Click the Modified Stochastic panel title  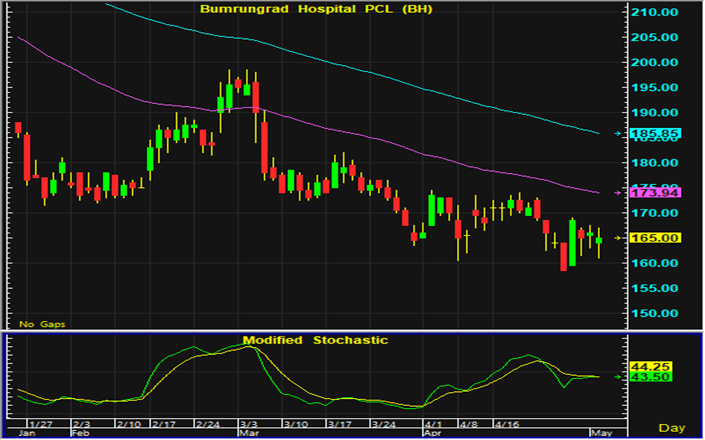click(x=316, y=340)
